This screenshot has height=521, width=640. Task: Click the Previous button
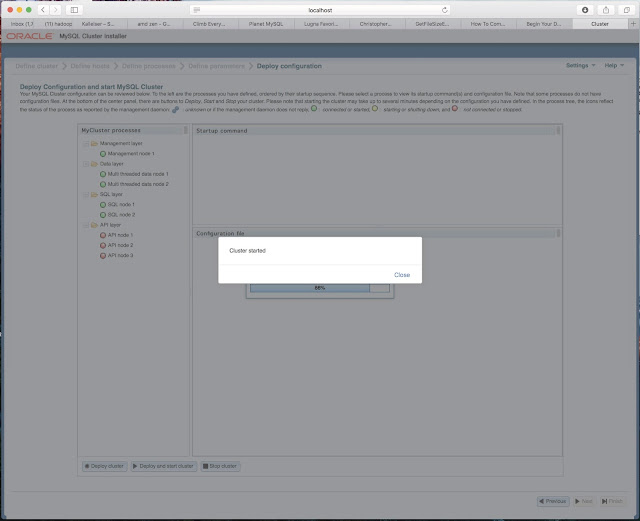pos(553,501)
